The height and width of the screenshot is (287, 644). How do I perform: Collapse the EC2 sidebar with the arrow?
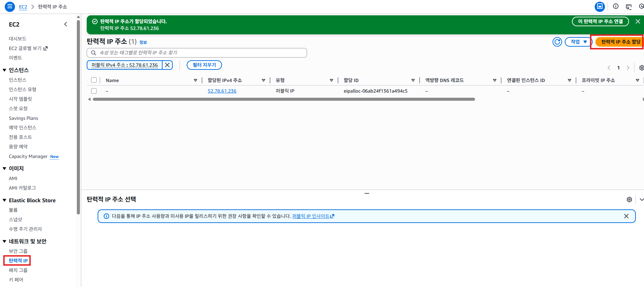(66, 24)
